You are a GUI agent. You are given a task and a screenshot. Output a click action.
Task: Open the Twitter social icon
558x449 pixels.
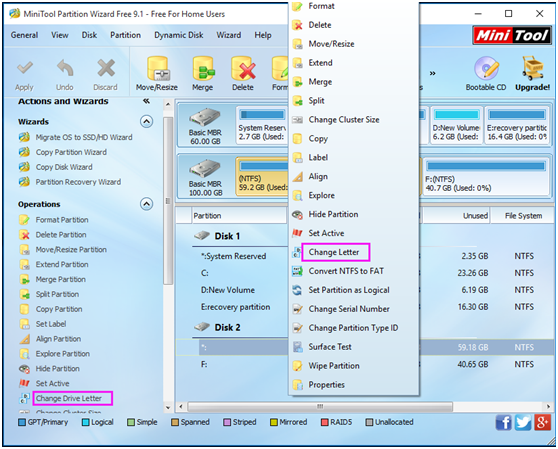(523, 422)
